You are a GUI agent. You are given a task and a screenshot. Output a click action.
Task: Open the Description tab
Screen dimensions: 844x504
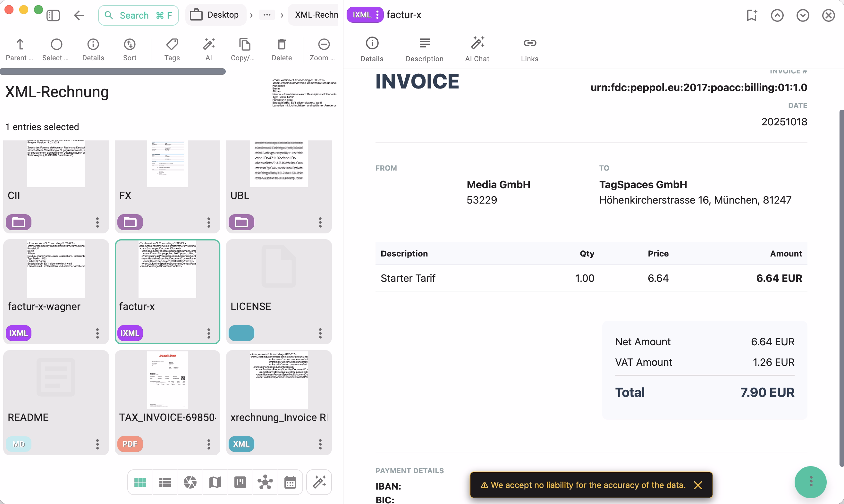pyautogui.click(x=425, y=50)
